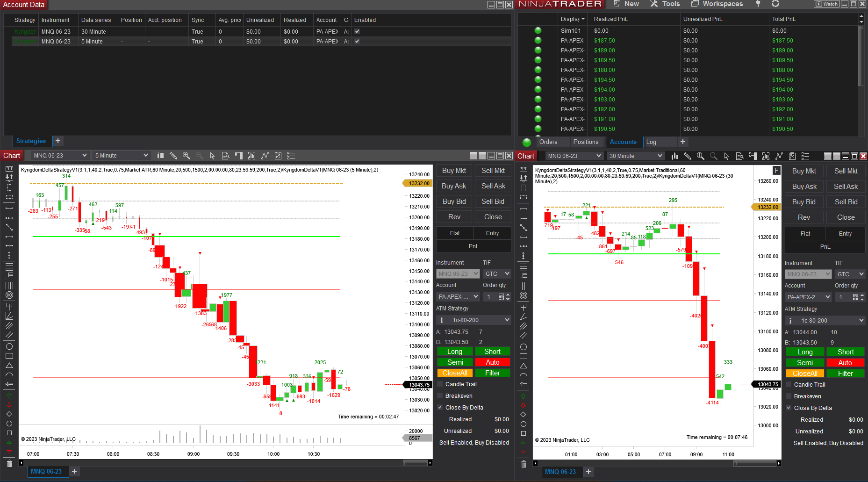Image resolution: width=868 pixels, height=482 pixels.
Task: Open bar type selector in 30 Minute chart toolbar
Action: click(x=674, y=156)
